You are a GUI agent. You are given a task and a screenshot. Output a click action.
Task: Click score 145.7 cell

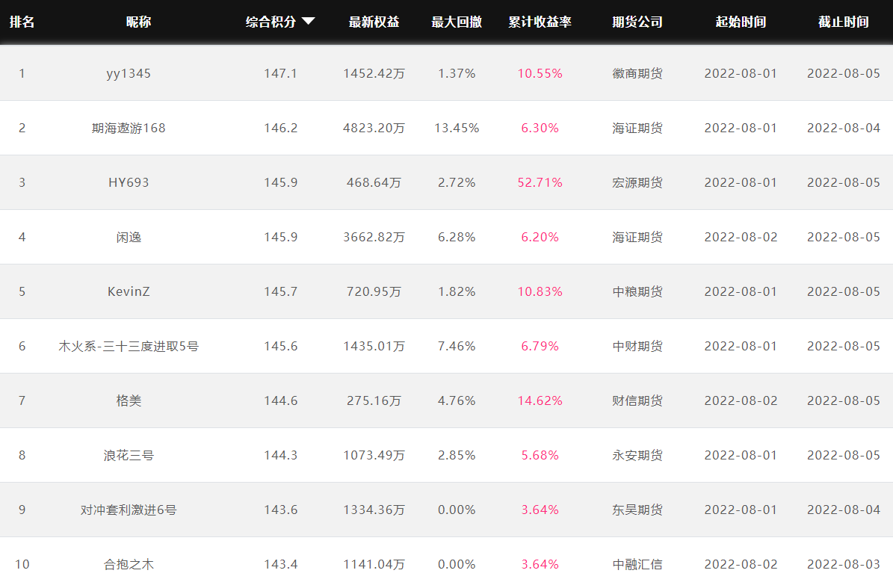point(281,291)
